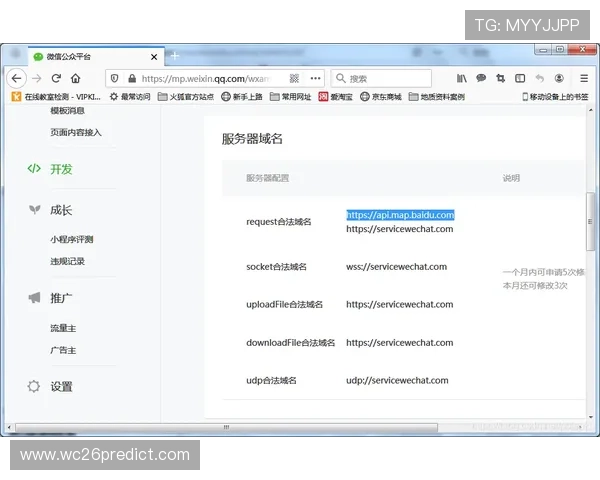The image size is (600, 480).
Task: Click udp://servicewechat.com domain
Action: pyautogui.click(x=397, y=380)
